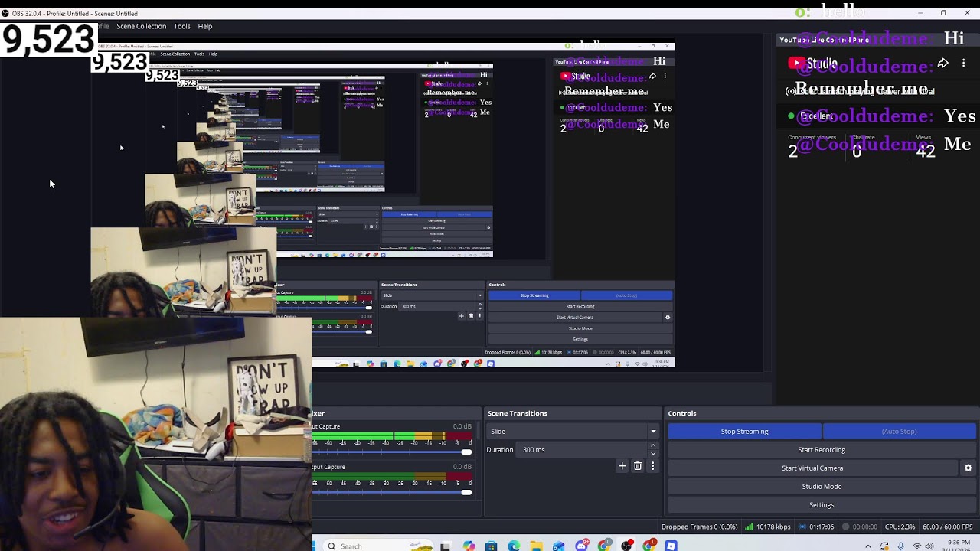Open three-dot menu in YouTube Live panel
The image size is (980, 551).
[963, 64]
